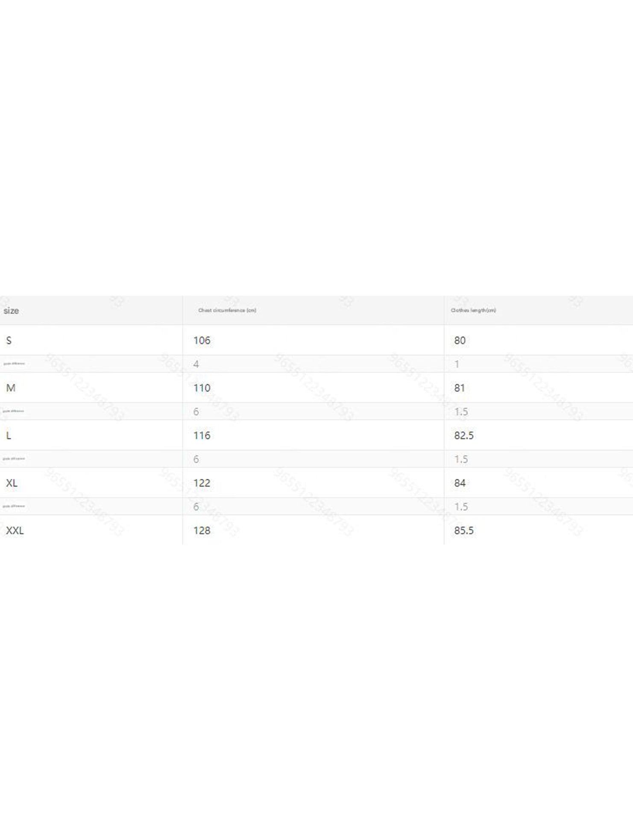Click the "size" column header
Image resolution: width=633 pixels, height=840 pixels.
(x=11, y=311)
